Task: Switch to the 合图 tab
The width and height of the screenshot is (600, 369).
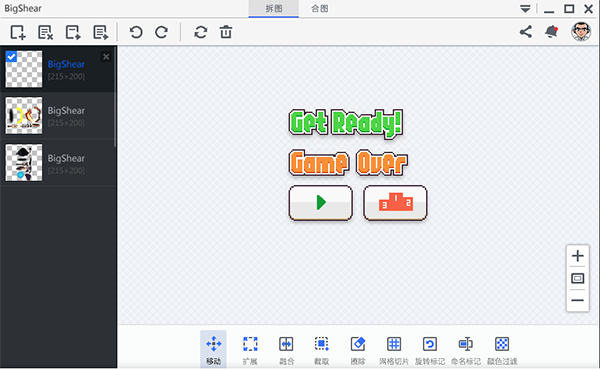Action: 320,8
